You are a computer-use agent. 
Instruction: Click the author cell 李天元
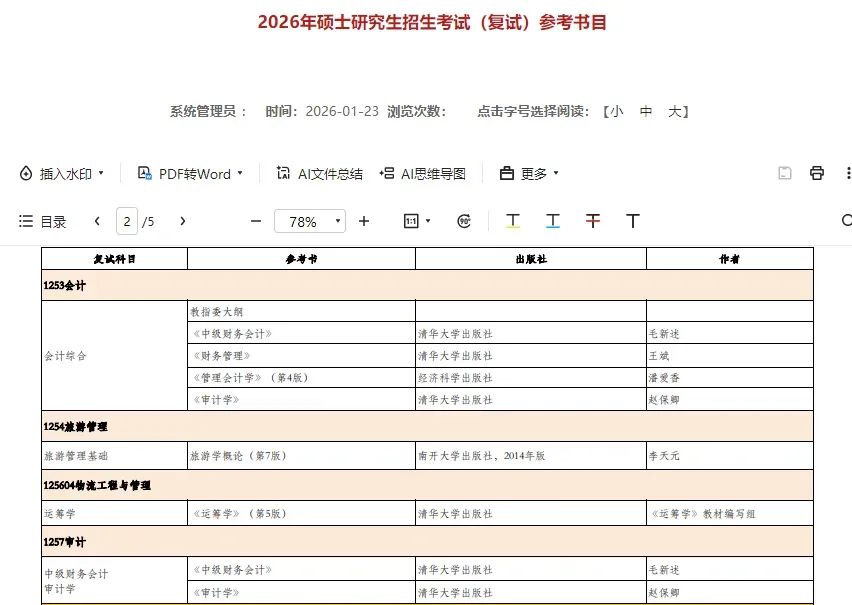730,456
